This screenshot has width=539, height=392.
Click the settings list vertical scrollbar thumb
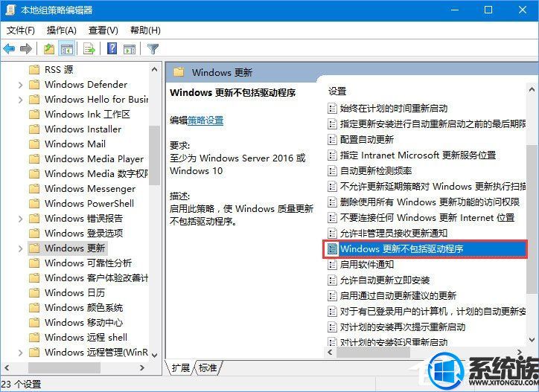[532, 219]
